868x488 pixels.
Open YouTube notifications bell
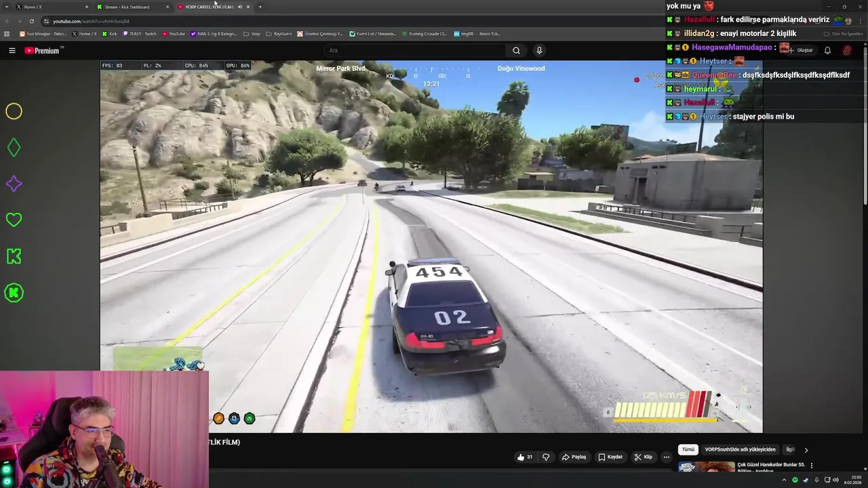(x=827, y=50)
